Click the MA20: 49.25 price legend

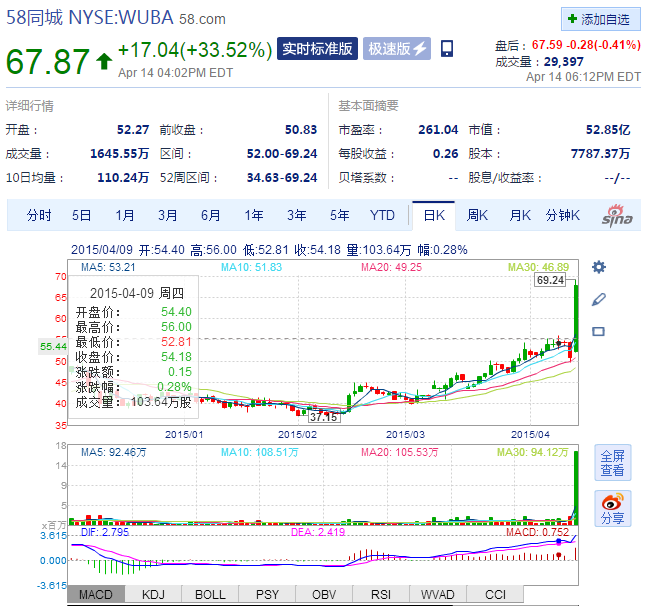click(x=392, y=267)
